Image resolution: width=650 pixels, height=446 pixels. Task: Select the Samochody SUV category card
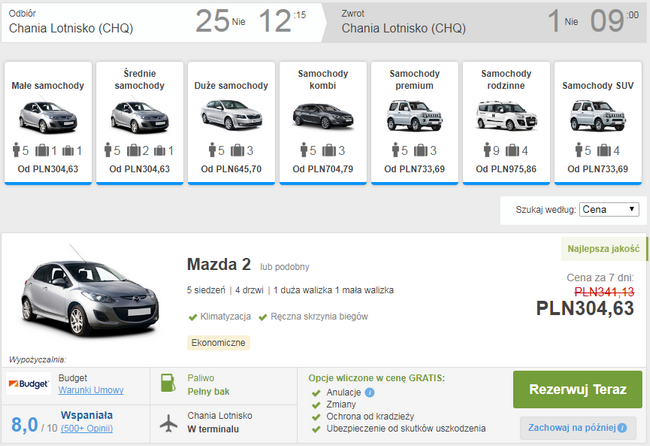pos(598,123)
